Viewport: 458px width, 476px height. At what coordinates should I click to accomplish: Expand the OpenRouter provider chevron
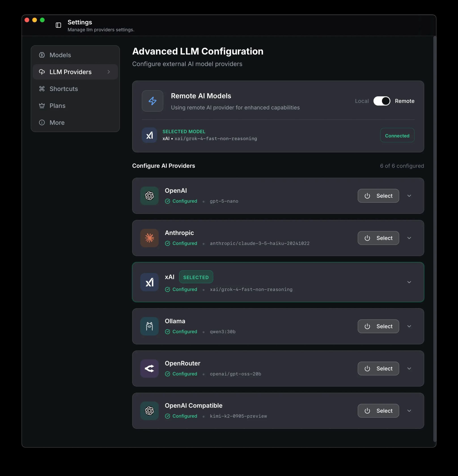(409, 369)
